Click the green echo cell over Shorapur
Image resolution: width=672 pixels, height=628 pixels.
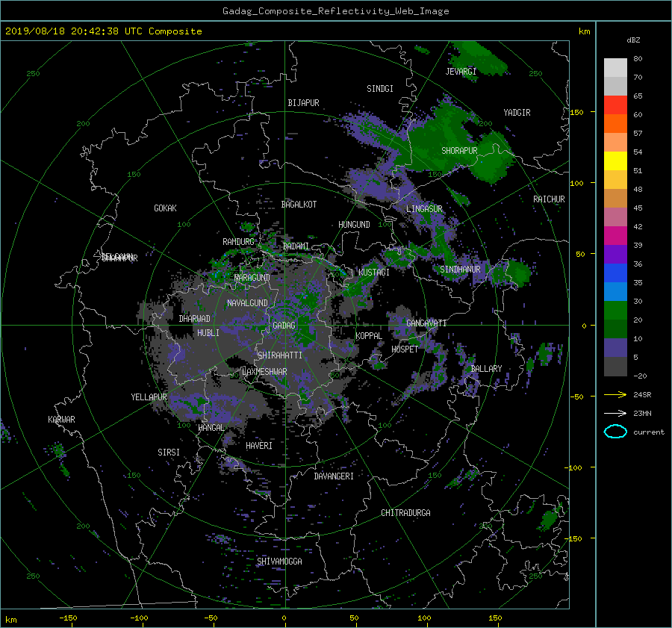coord(454,140)
